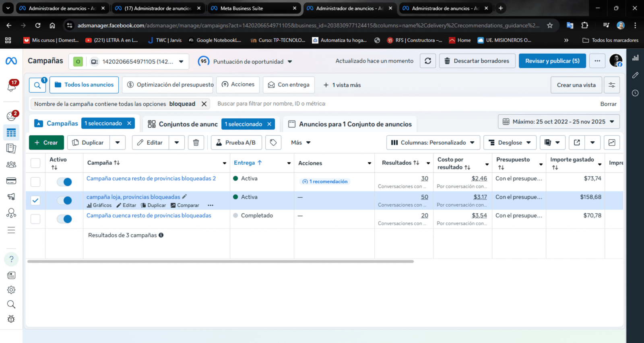Click the refresh data icon button
This screenshot has height=343, width=644.
coord(427,61)
